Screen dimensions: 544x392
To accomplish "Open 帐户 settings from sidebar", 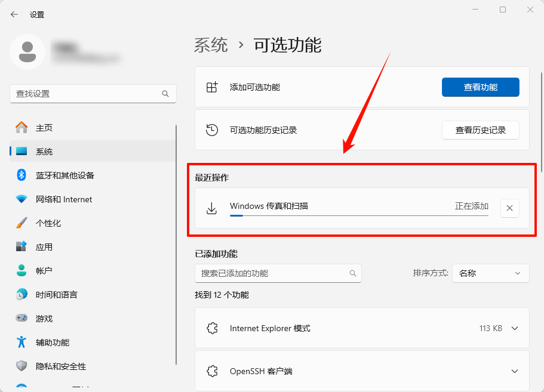I will click(x=21, y=270).
